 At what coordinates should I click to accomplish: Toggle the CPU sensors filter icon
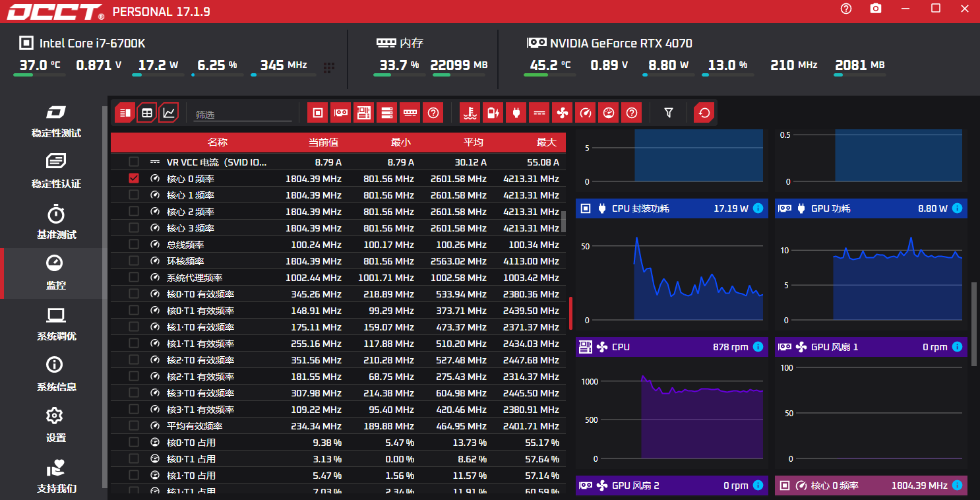(318, 113)
